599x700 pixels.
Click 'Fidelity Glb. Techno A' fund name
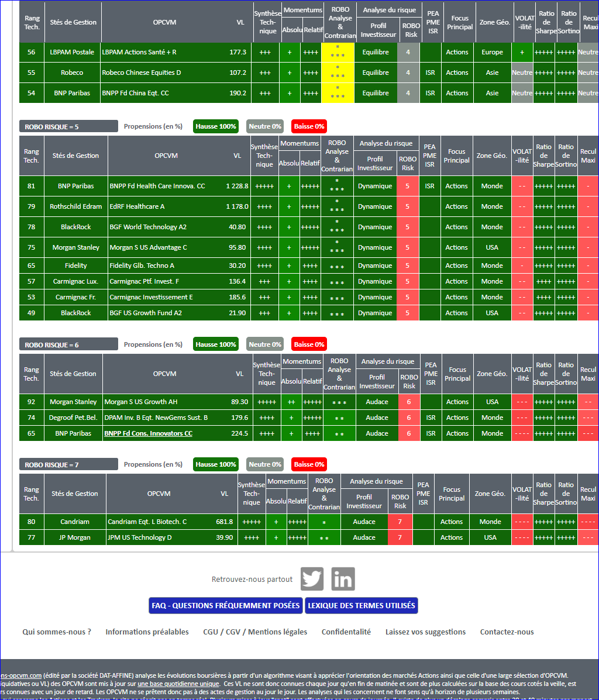point(142,265)
